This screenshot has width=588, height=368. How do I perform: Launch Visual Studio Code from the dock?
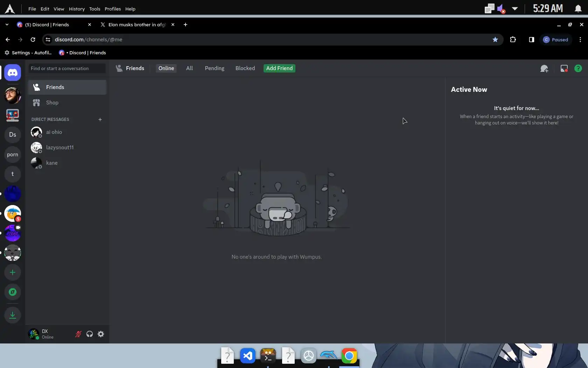(x=248, y=356)
